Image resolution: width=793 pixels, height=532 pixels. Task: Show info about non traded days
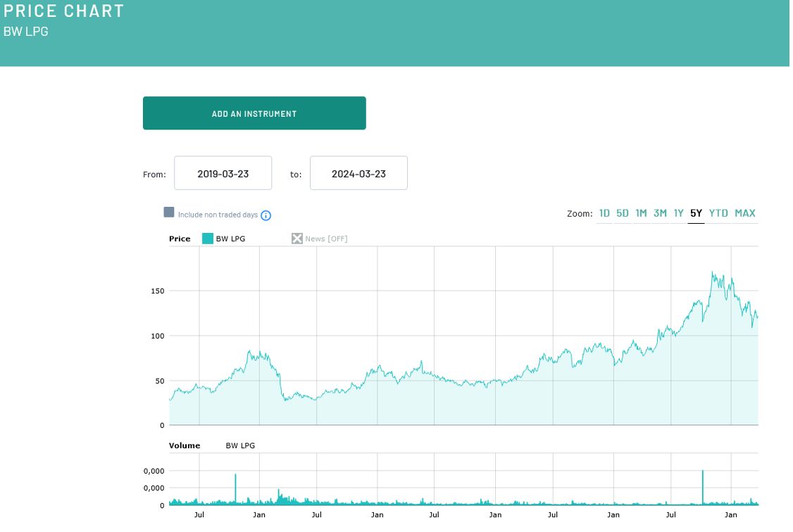(x=266, y=216)
